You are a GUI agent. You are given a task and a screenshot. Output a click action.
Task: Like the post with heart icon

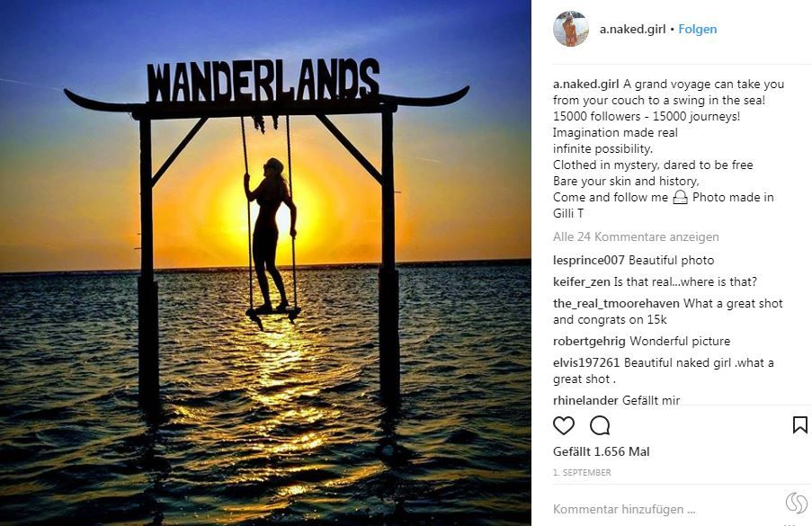564,425
